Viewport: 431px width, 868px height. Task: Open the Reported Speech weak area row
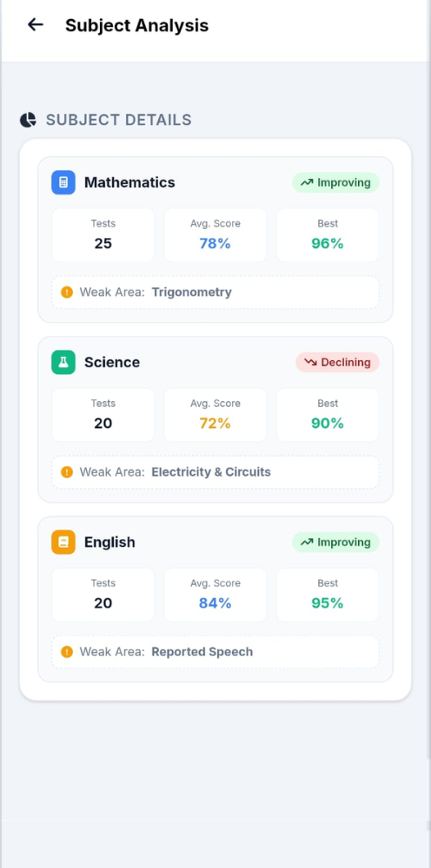click(215, 652)
